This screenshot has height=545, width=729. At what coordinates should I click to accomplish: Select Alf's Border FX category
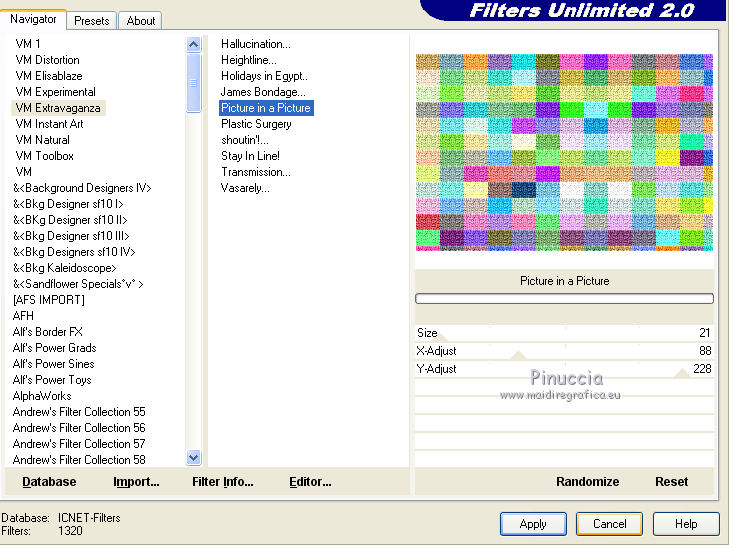click(47, 332)
